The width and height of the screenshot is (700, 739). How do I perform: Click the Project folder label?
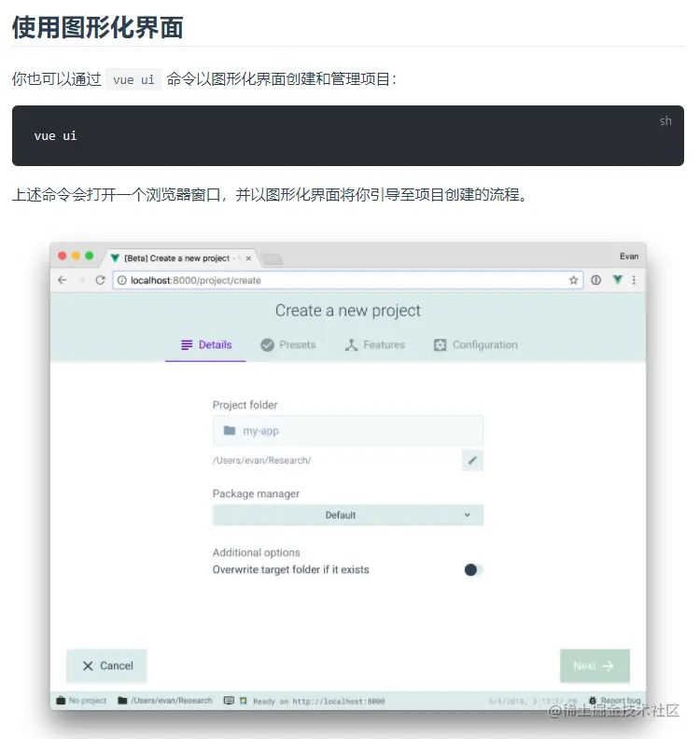tap(245, 405)
